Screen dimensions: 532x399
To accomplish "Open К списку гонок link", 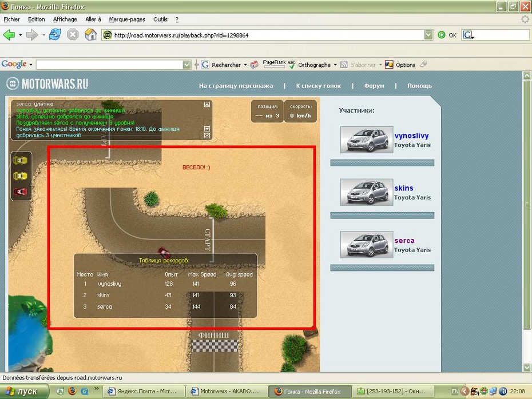I will pos(318,86).
